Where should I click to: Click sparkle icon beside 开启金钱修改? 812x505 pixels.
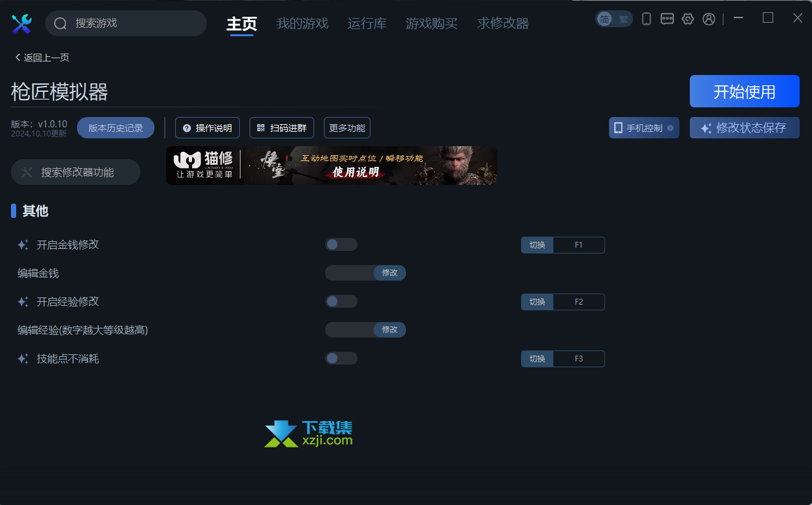click(x=23, y=245)
